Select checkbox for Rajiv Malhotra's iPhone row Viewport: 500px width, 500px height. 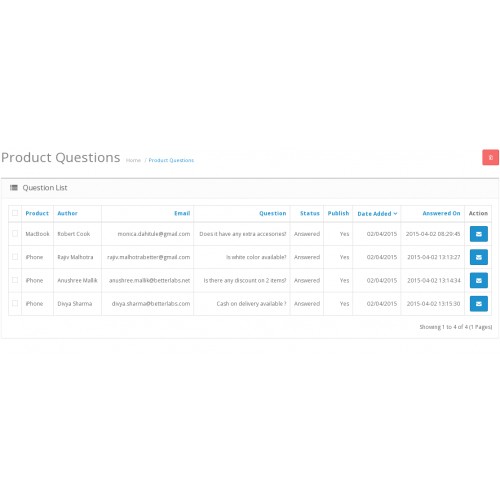click(x=15, y=257)
